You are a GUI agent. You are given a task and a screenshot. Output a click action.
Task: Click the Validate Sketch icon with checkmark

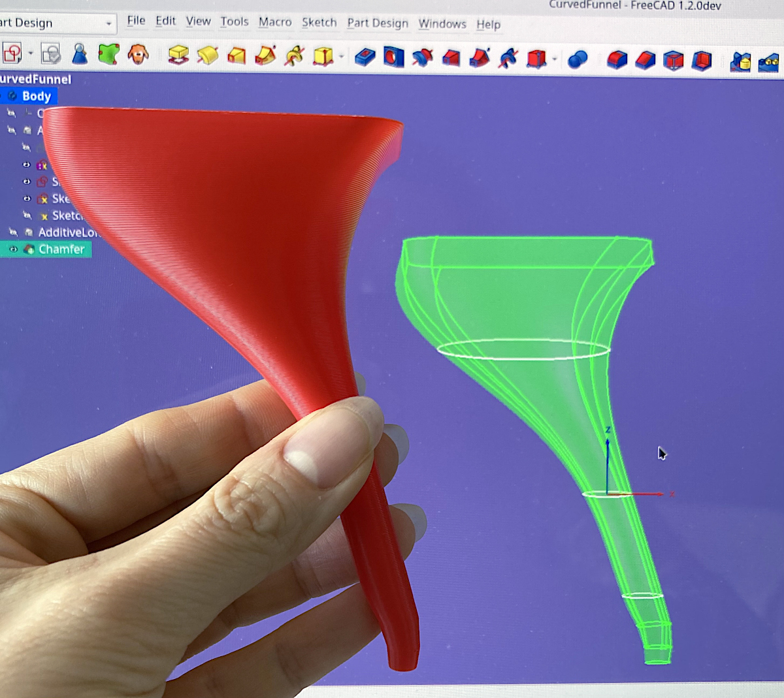click(50, 53)
